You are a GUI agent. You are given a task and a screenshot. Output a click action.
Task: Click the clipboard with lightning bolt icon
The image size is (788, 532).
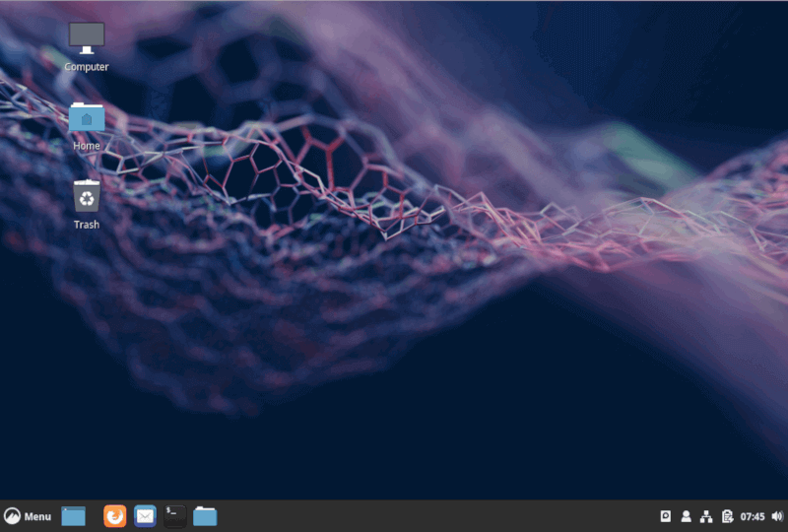(727, 516)
